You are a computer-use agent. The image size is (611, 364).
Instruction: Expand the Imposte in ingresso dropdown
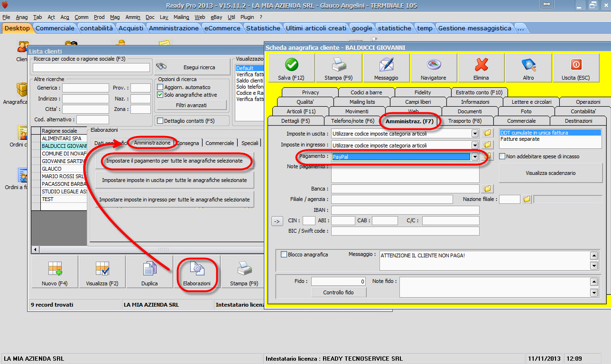point(475,146)
